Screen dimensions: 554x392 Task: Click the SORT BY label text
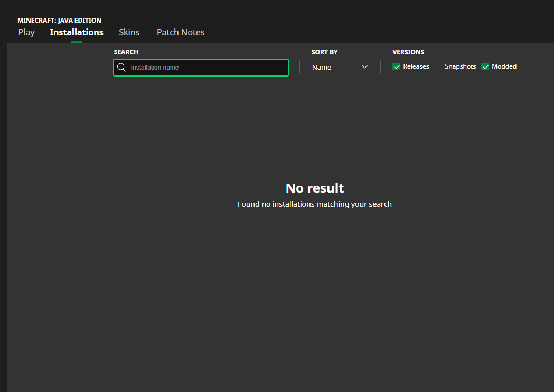(x=324, y=52)
